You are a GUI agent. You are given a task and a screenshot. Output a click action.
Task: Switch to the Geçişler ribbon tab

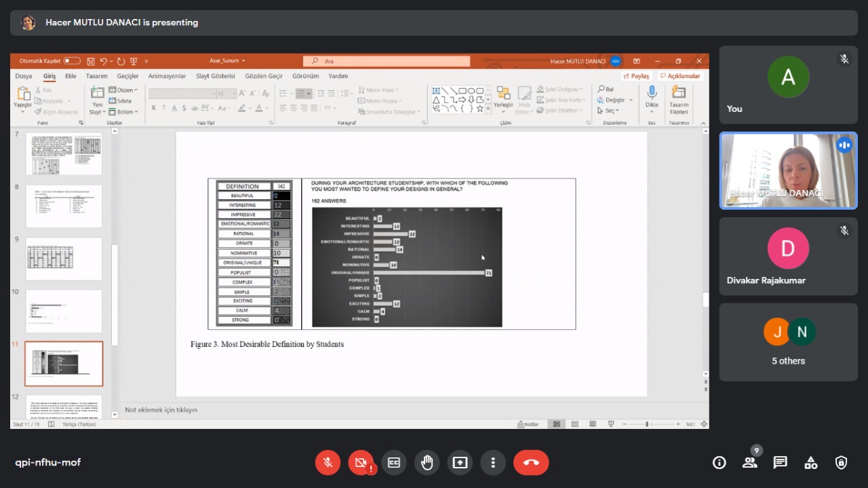(127, 76)
